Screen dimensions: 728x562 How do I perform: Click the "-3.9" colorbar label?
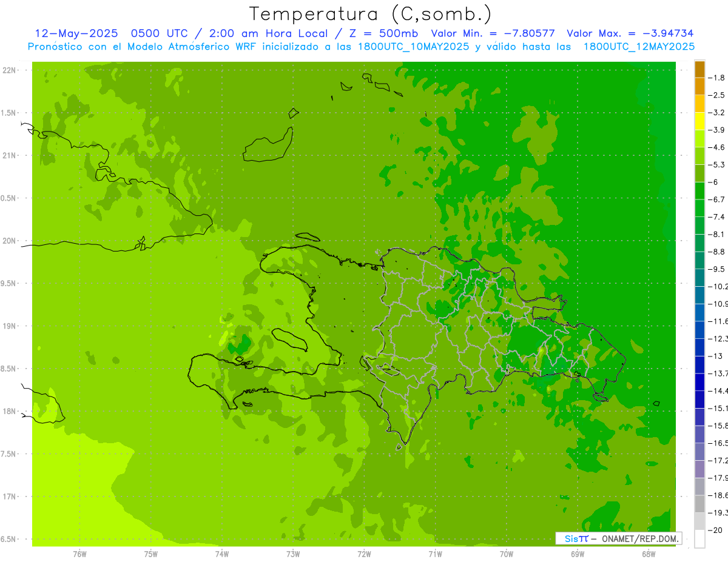point(718,130)
